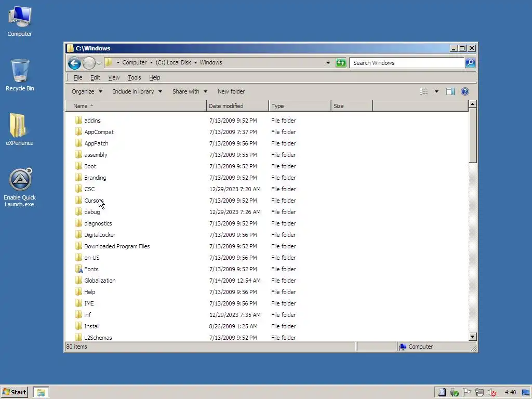Select the Boot folder icon
Viewport: 532px width, 399px height.
point(78,166)
